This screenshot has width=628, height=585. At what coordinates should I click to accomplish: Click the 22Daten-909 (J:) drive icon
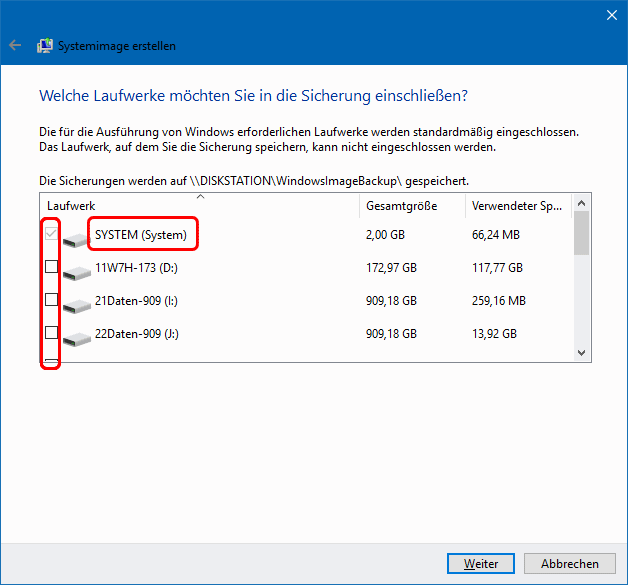[76, 336]
